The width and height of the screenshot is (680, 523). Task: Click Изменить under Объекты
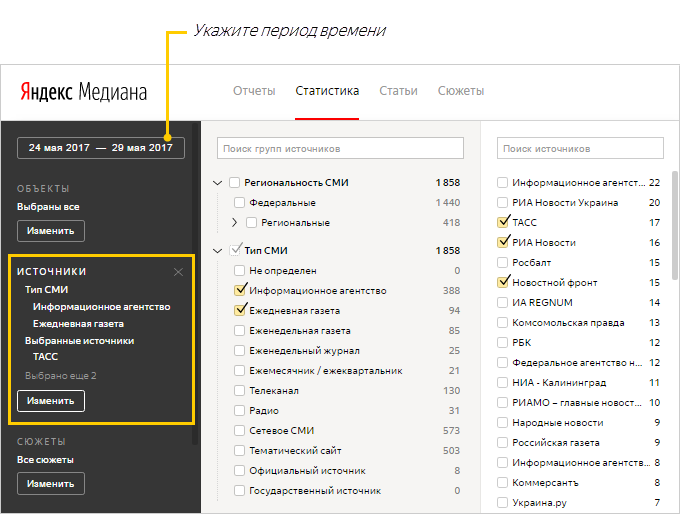click(51, 231)
